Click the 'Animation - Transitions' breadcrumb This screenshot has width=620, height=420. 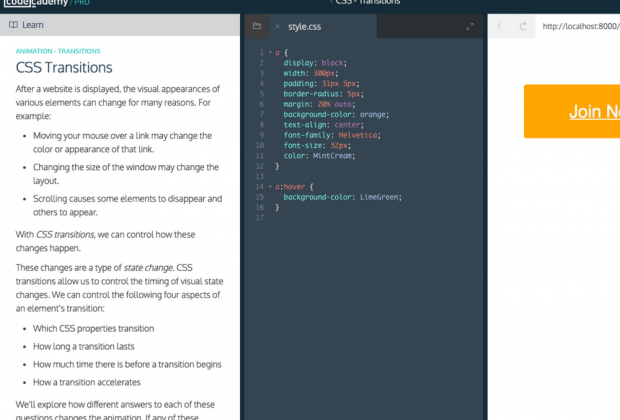pos(58,51)
